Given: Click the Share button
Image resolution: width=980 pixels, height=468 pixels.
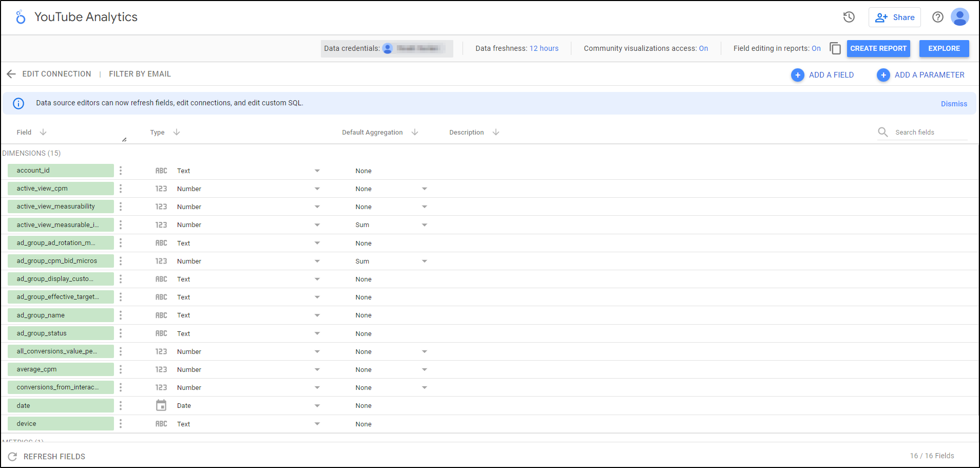Looking at the screenshot, I should (895, 17).
